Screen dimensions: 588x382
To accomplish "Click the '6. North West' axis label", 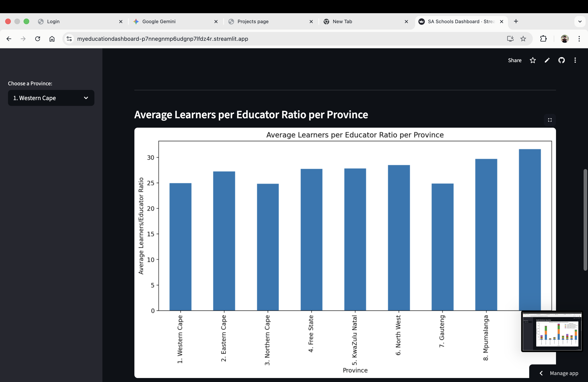I will pyautogui.click(x=398, y=335).
